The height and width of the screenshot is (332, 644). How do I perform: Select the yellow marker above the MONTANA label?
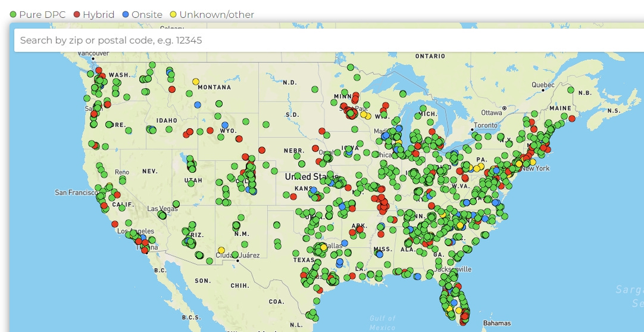196,82
